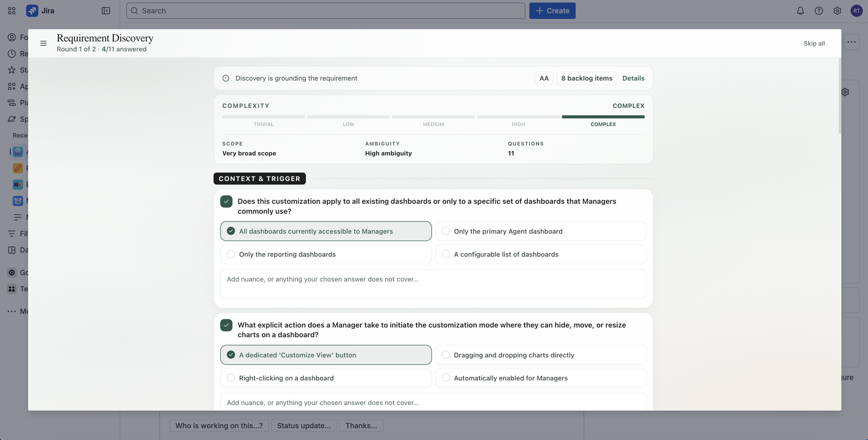Collapse the sidebar using panel toggle icon
Image resolution: width=868 pixels, height=440 pixels.
(x=106, y=11)
